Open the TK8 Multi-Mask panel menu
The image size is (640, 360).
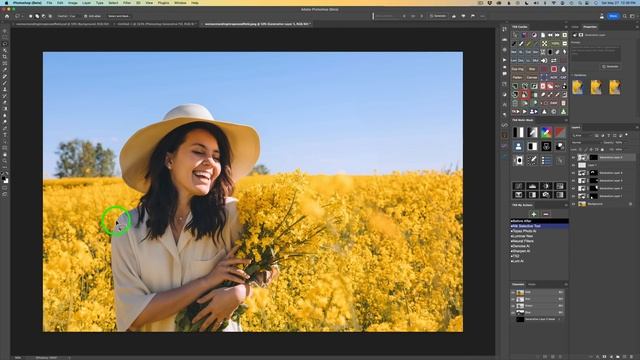[566, 120]
